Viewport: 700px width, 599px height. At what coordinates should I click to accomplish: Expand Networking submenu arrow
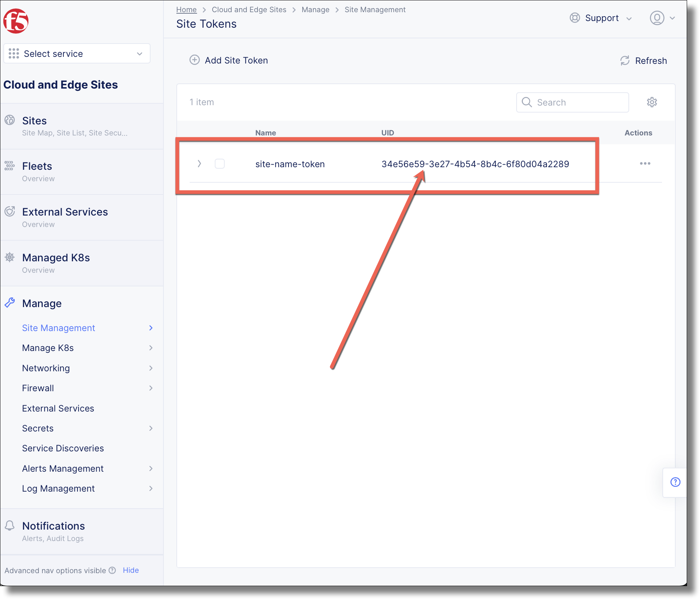point(151,368)
